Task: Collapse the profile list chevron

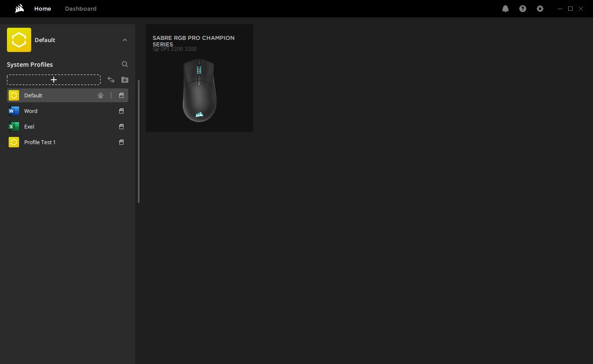Action: [125, 40]
